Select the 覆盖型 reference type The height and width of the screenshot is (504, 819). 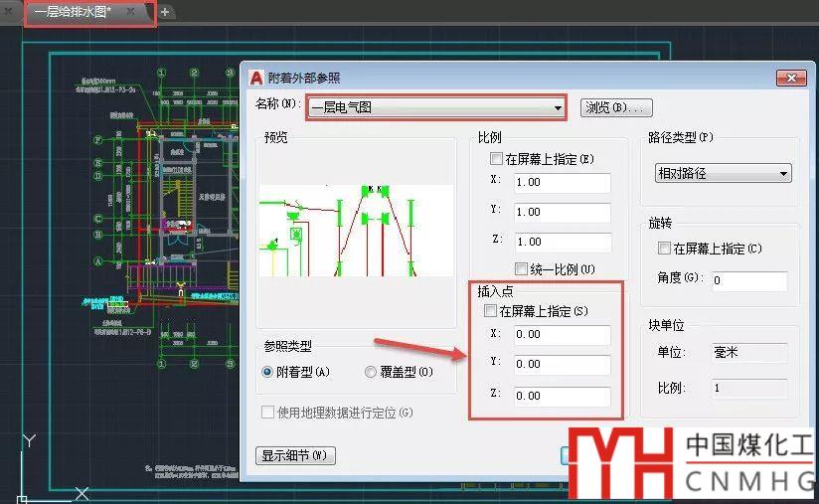(371, 372)
